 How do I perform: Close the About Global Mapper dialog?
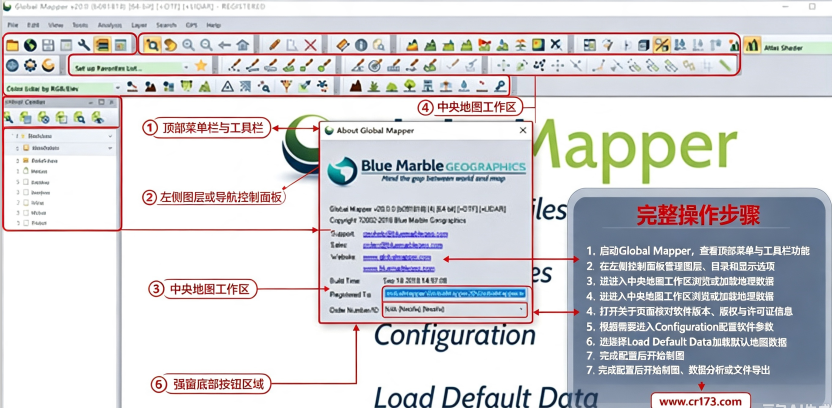(x=523, y=130)
